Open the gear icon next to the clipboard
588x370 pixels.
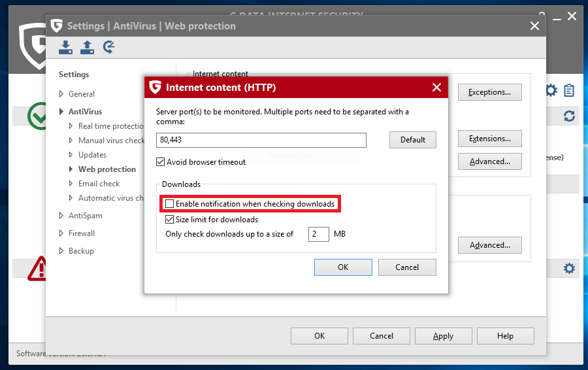pyautogui.click(x=551, y=90)
